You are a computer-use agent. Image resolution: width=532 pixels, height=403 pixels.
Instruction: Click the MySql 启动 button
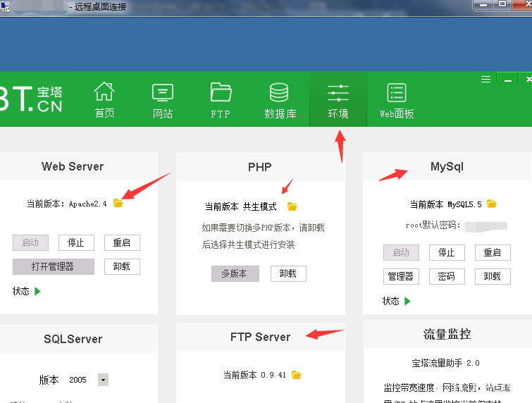pos(401,252)
